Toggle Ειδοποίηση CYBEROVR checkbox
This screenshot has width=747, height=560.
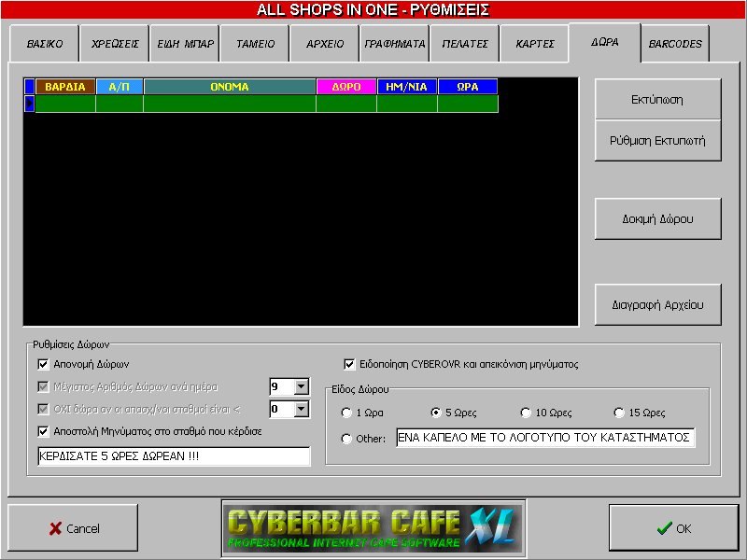click(350, 364)
